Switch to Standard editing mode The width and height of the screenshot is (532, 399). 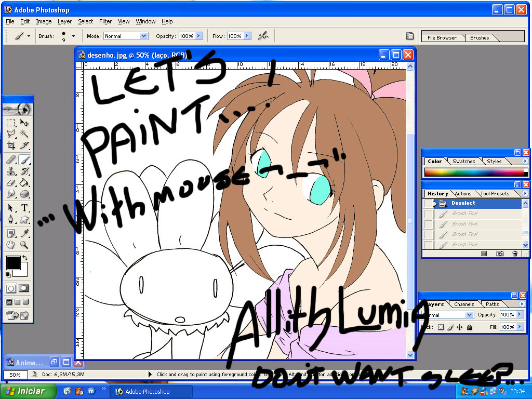tap(11, 288)
